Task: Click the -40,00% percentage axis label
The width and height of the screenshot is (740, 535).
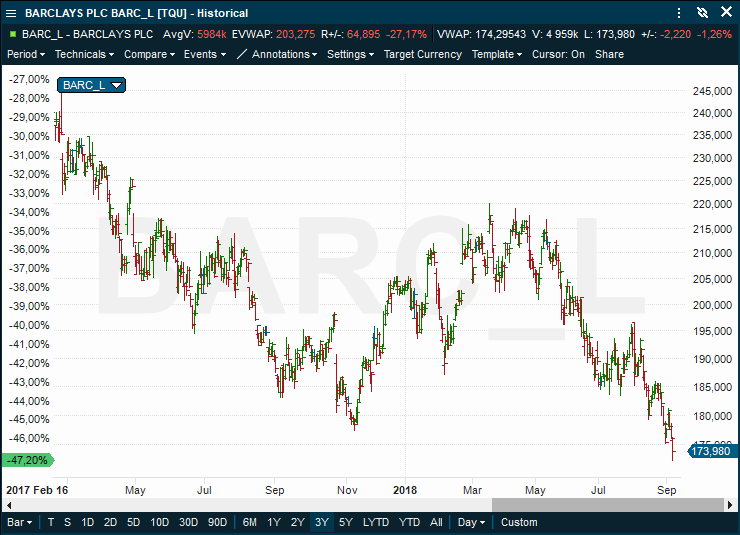Action: 29,325
